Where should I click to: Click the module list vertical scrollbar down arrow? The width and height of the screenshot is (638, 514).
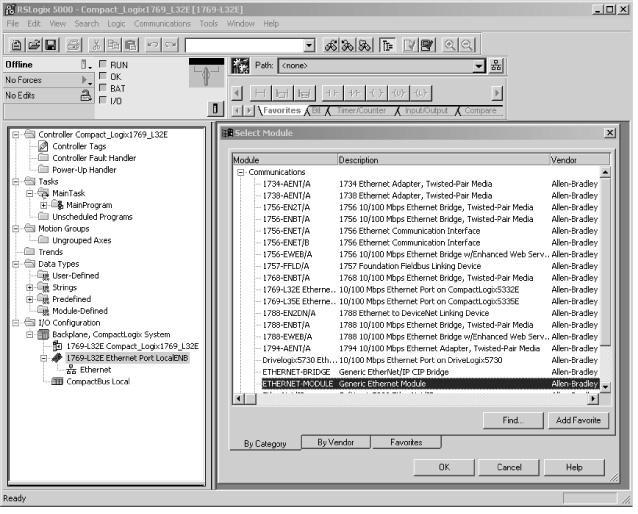point(605,387)
